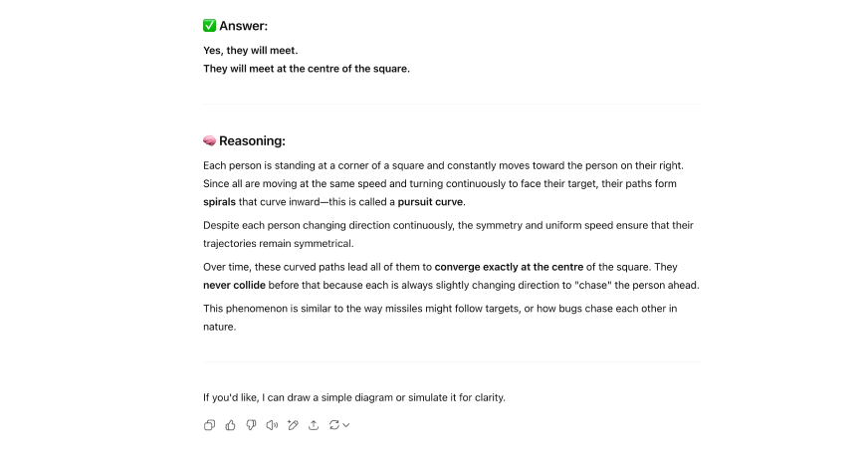Click the bold text 'pursuit curve'
The image size is (868, 468).
click(x=431, y=202)
